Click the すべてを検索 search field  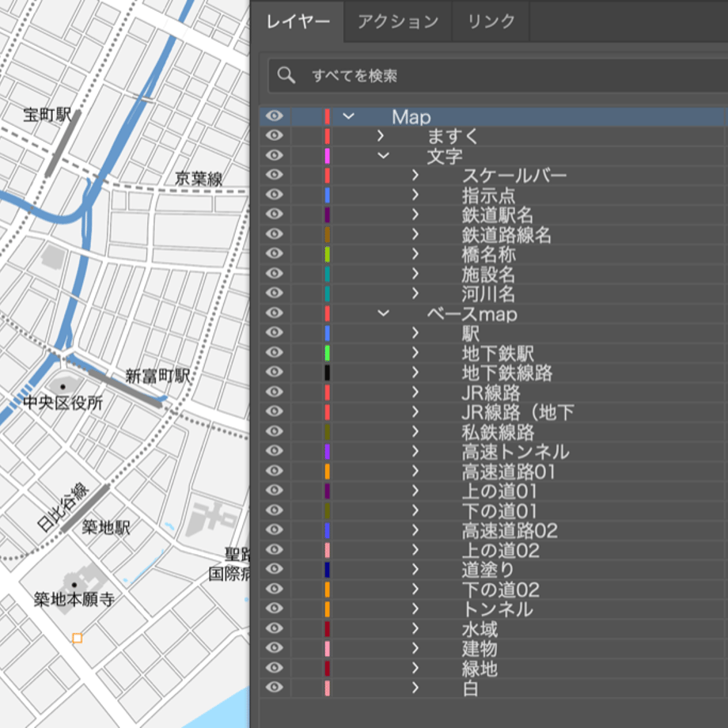(x=498, y=75)
